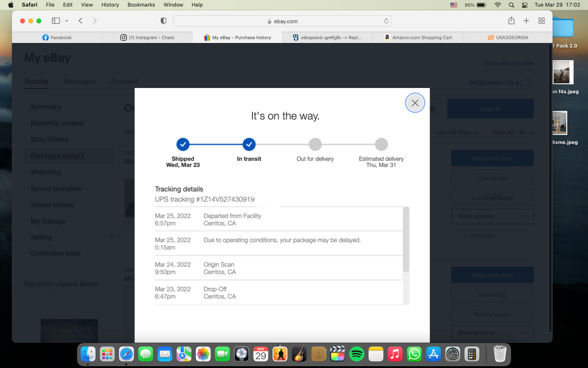Open Launchpad in the dock
588x368 pixels.
(107, 354)
